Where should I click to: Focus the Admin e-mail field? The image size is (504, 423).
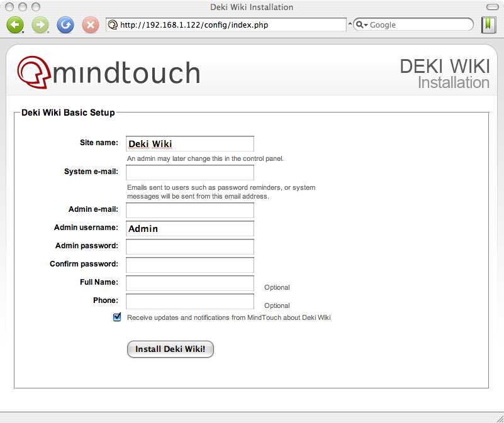190,210
